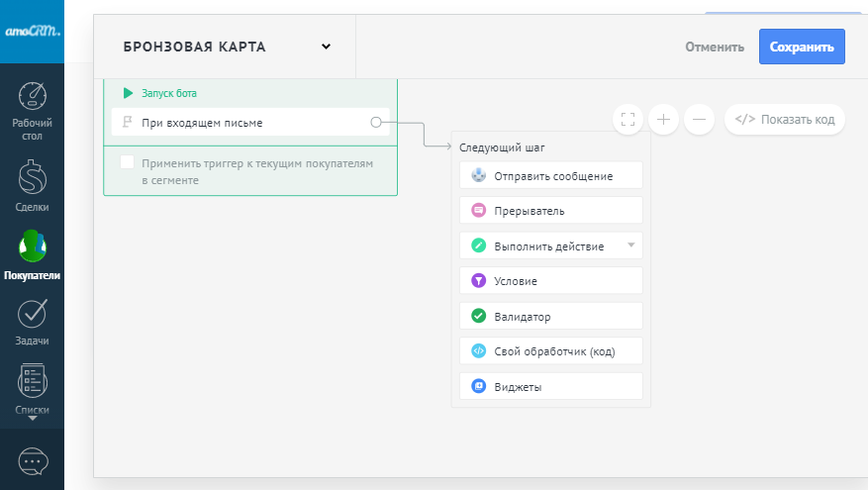The image size is (868, 490).
Task: Select Отправить сообщение step option
Action: click(x=551, y=176)
